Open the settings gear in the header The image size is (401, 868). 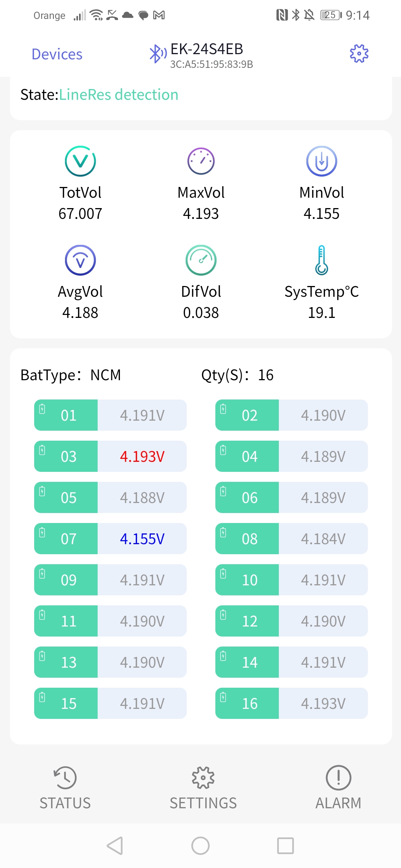pos(359,54)
